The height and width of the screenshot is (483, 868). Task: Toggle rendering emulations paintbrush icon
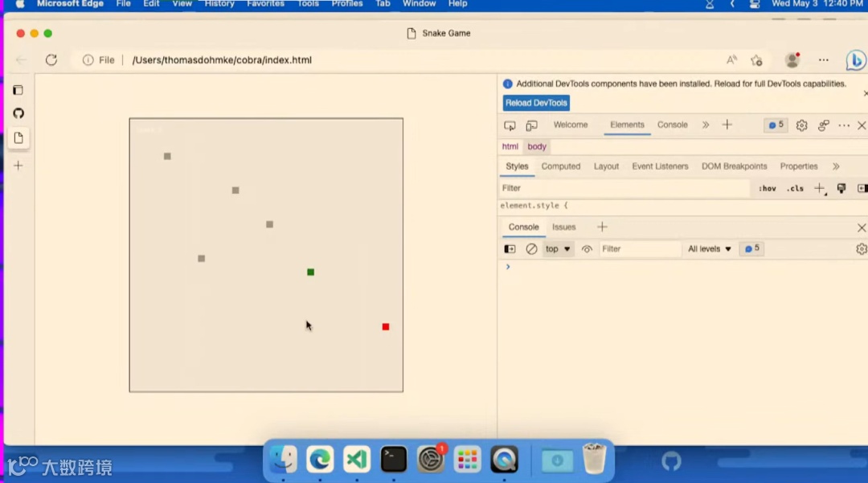point(841,189)
